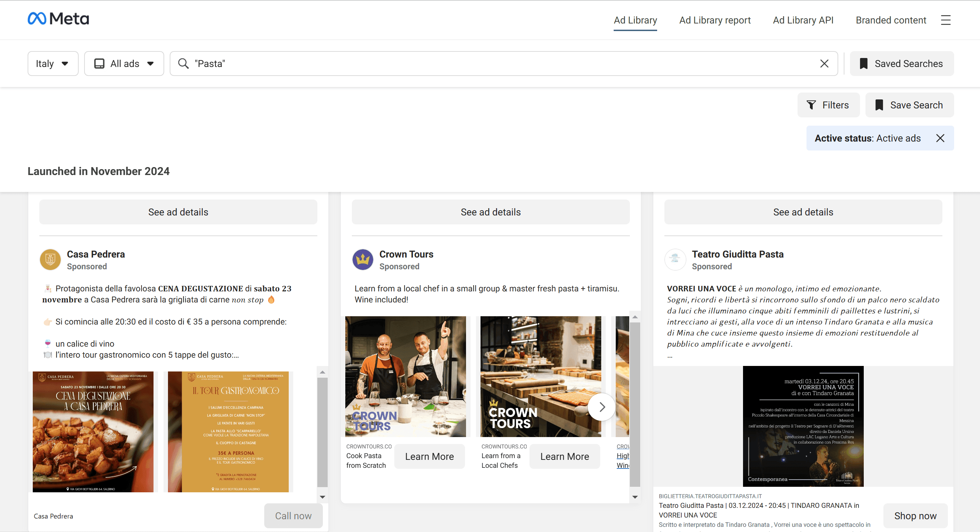The height and width of the screenshot is (532, 980).
Task: Open Il Tour Gastronomico menu image
Action: (228, 432)
